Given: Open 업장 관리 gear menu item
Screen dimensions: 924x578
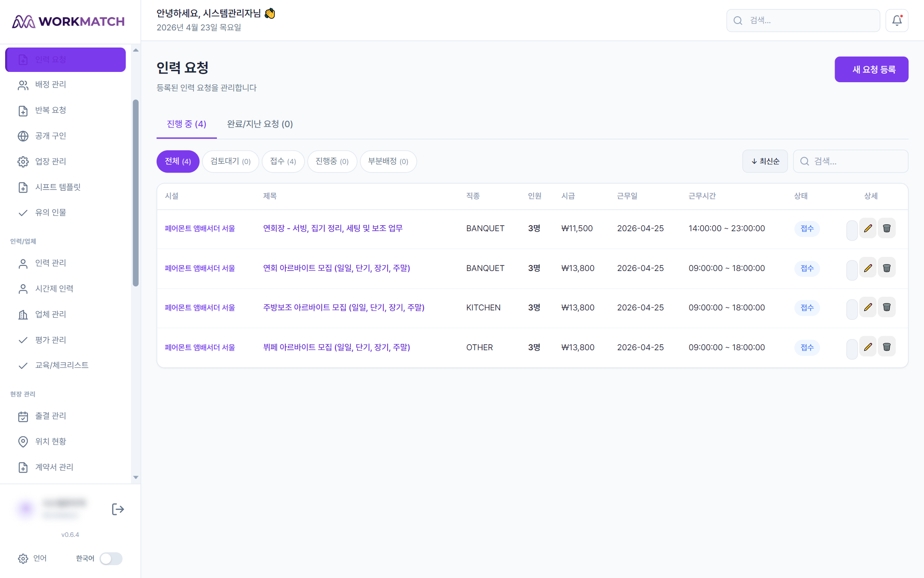Looking at the screenshot, I should pyautogui.click(x=65, y=161).
